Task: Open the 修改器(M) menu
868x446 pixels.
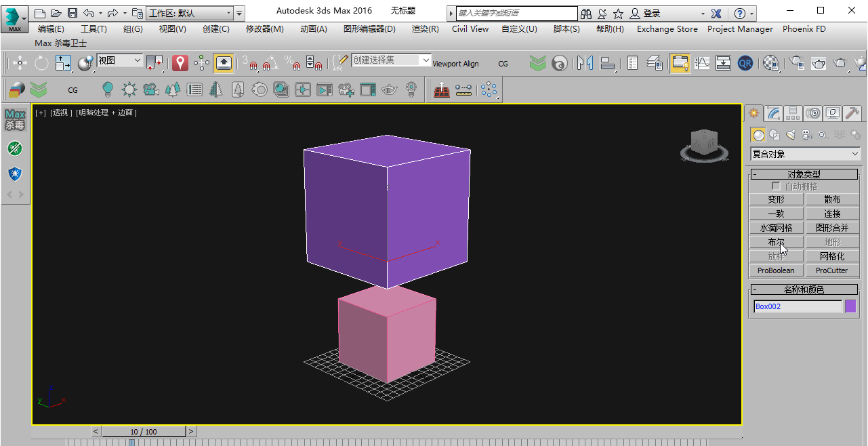Action: (264, 29)
